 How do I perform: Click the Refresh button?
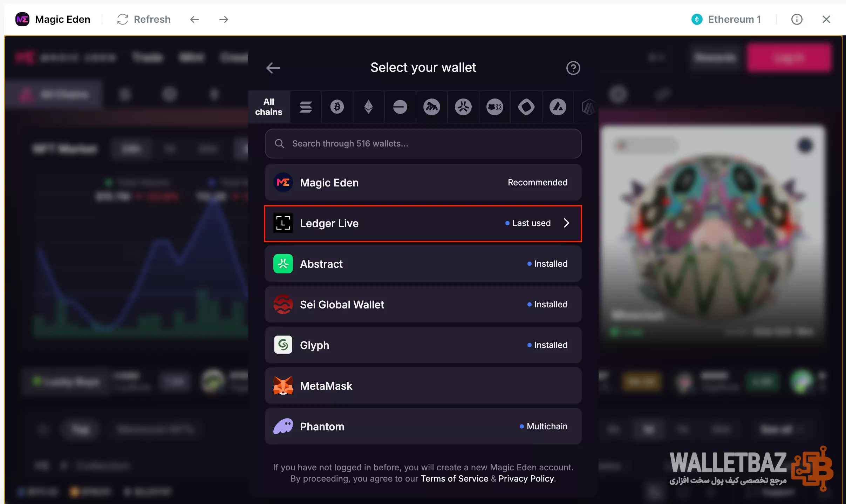tap(144, 19)
